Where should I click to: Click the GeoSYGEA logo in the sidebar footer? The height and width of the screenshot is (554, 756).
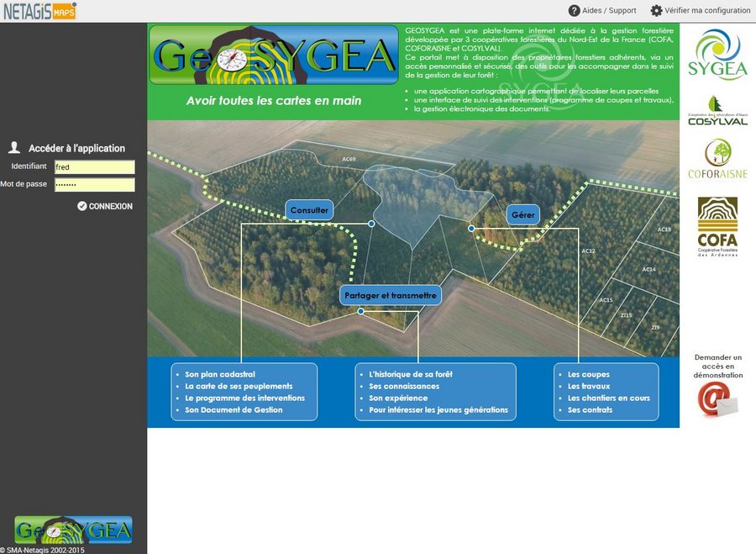[x=74, y=530]
